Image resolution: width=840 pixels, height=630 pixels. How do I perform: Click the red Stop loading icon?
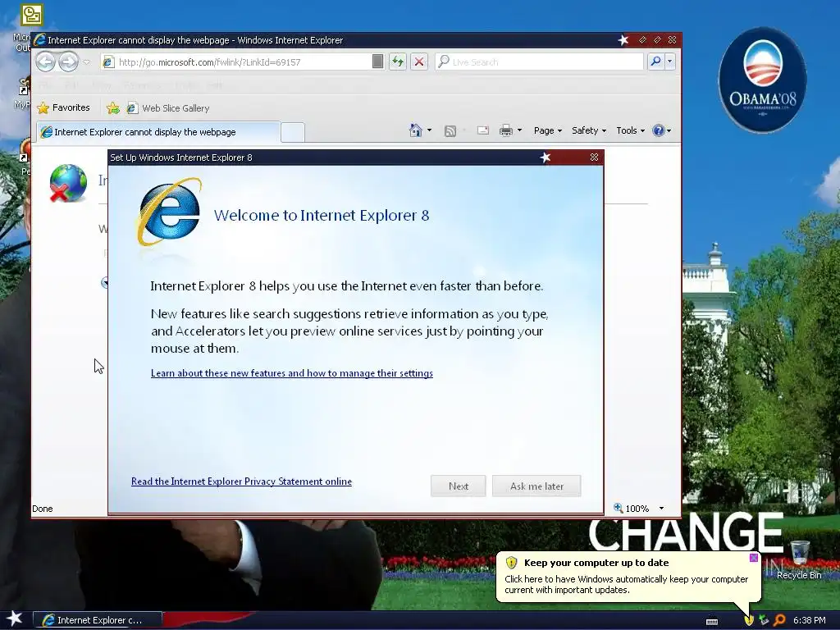(x=419, y=62)
